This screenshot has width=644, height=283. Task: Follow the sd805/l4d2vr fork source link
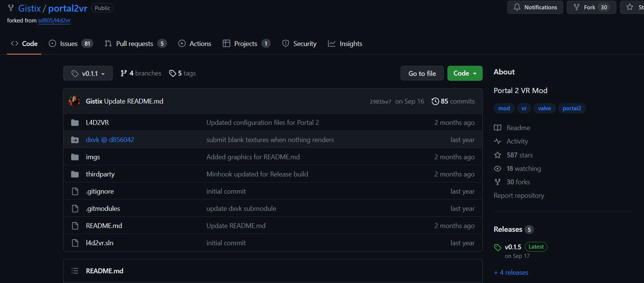[x=54, y=21]
